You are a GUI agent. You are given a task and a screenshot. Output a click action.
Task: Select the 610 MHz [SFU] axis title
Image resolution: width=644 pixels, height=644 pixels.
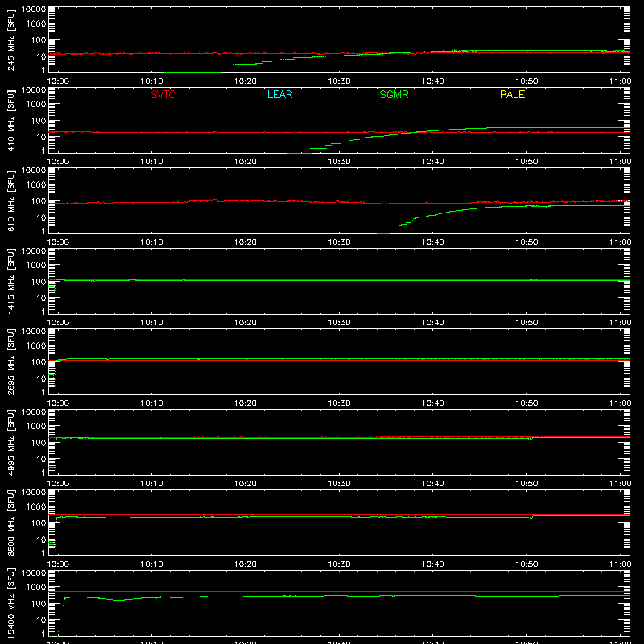pyautogui.click(x=11, y=200)
